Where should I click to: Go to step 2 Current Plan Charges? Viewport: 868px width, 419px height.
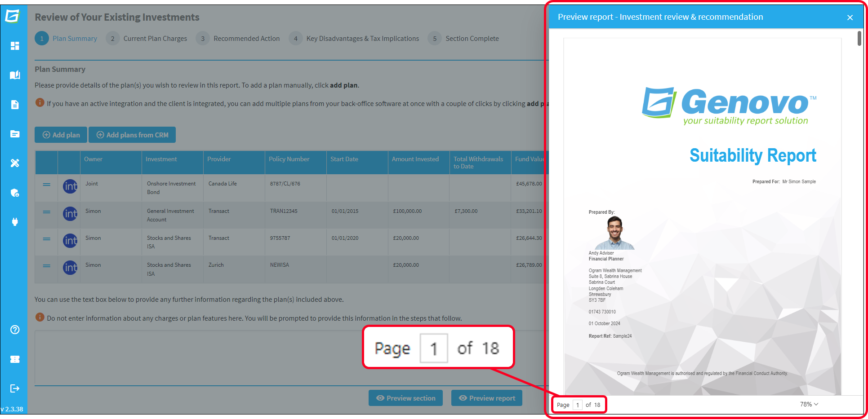147,39
